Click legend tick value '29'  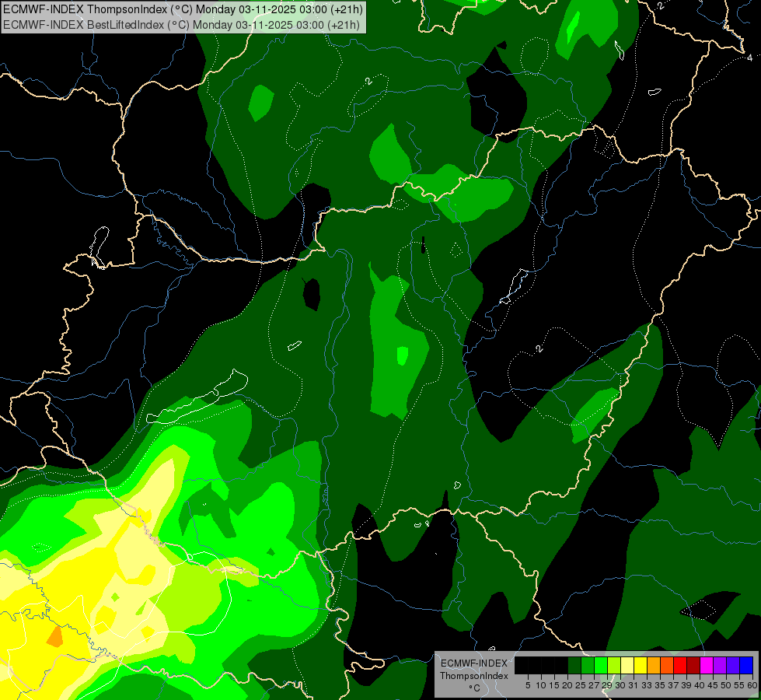click(x=608, y=685)
